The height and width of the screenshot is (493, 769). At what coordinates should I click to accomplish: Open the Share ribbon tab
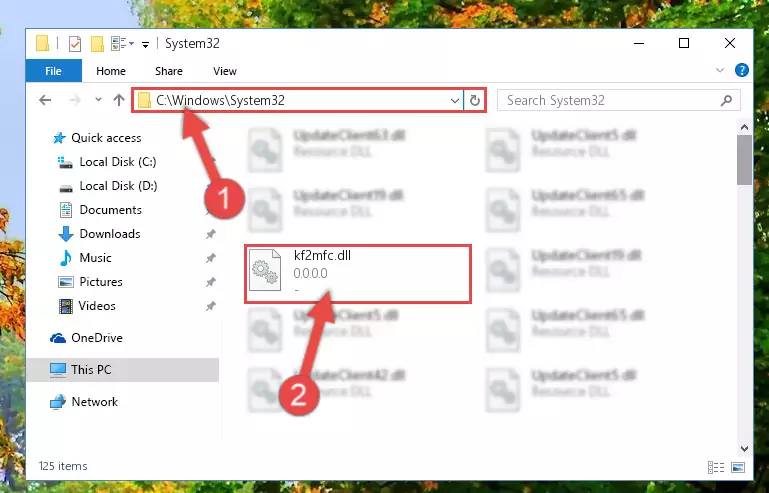coord(169,71)
